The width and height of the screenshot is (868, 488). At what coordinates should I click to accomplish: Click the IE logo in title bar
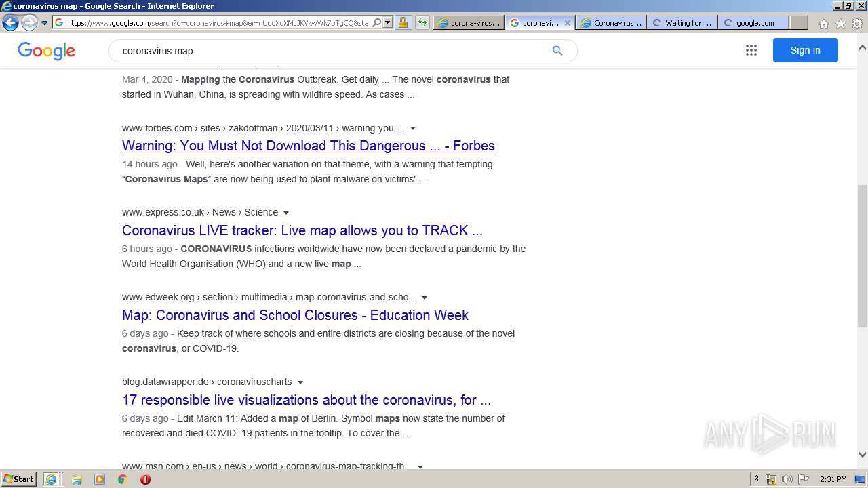coord(6,6)
